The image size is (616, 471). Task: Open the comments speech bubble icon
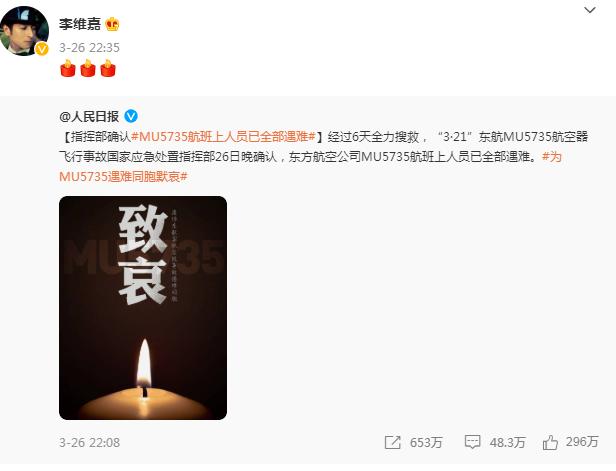(x=472, y=442)
